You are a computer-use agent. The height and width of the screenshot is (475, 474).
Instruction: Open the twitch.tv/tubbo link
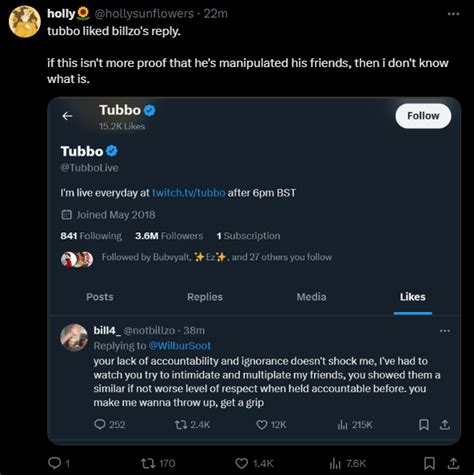click(189, 193)
